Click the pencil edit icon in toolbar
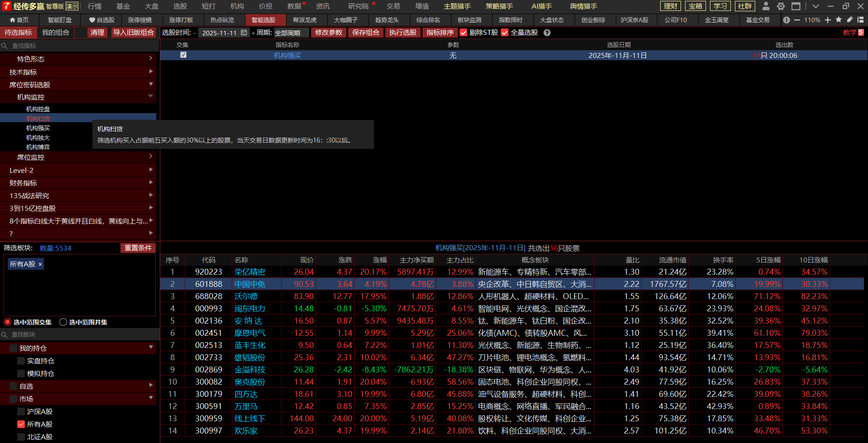Image resolution: width=868 pixels, height=443 pixels. (849, 20)
